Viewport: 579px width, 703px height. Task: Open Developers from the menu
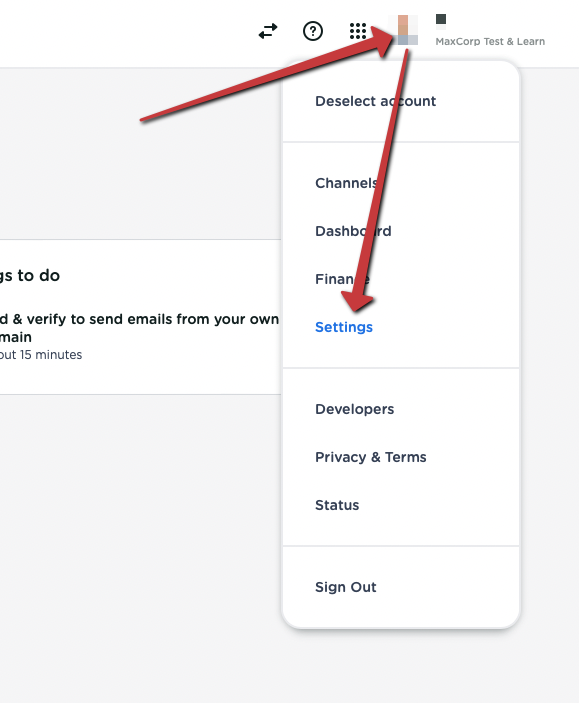[355, 409]
